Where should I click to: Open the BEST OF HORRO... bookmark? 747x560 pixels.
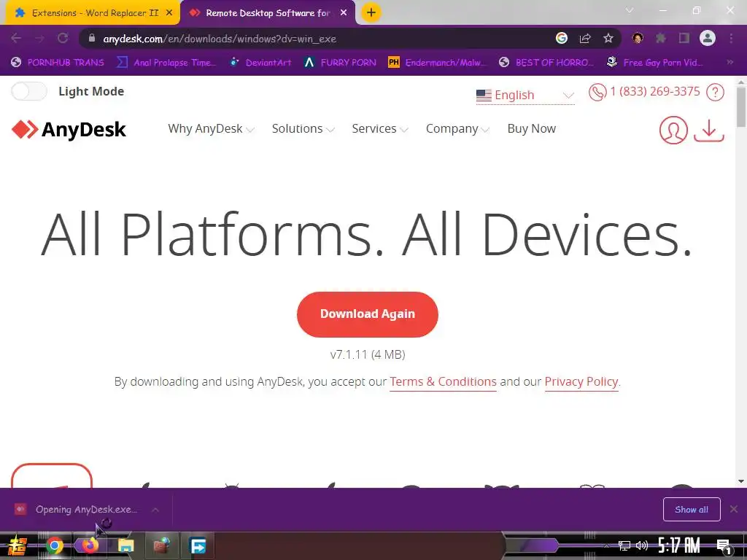coord(546,63)
